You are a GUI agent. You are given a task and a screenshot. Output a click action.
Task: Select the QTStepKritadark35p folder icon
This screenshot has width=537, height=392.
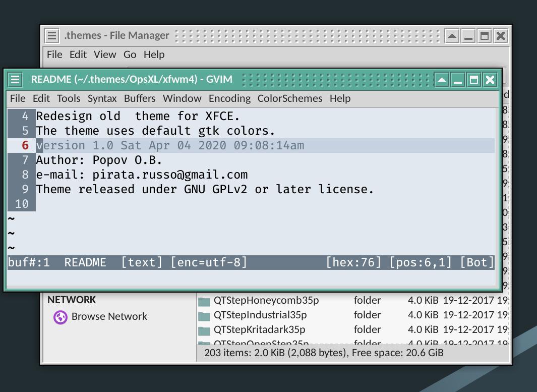click(204, 330)
